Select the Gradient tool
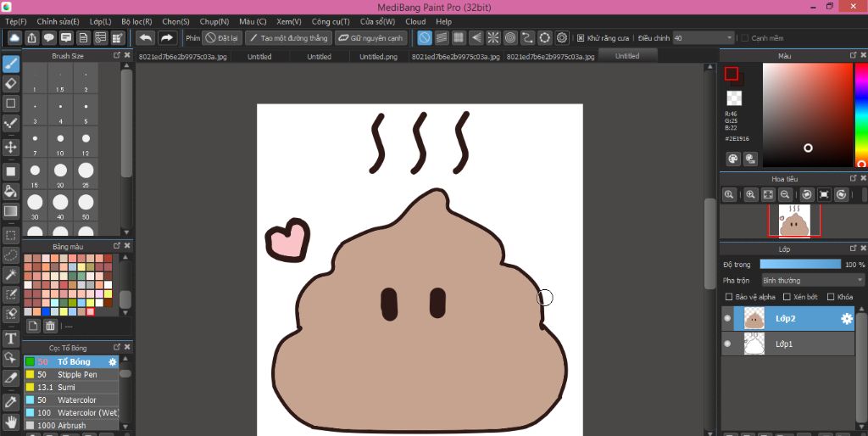 [x=10, y=210]
